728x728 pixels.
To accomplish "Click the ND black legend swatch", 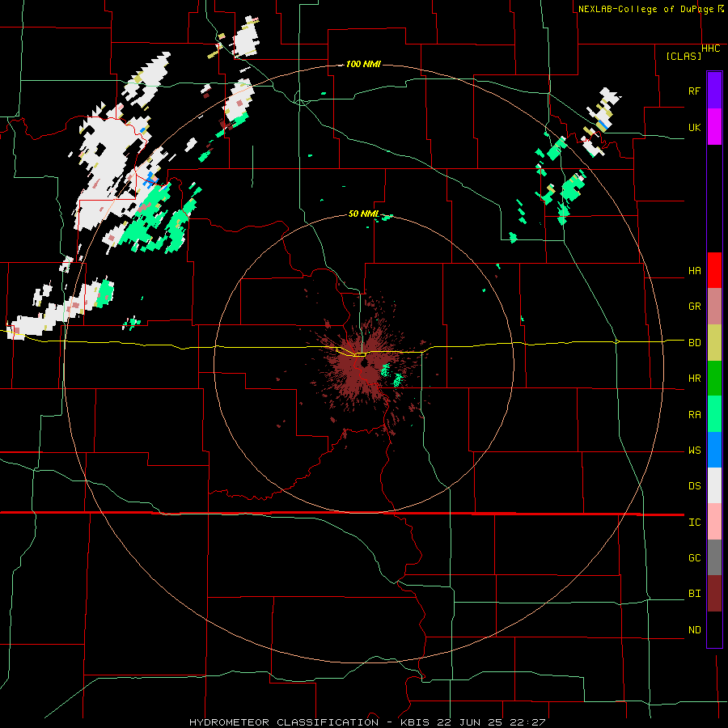I will [x=714, y=629].
